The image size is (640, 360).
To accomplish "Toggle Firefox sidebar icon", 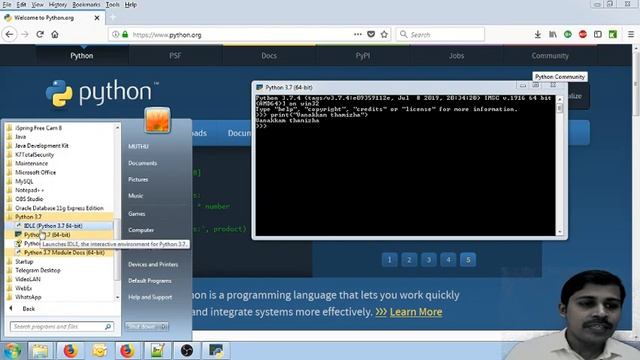I will [598, 34].
